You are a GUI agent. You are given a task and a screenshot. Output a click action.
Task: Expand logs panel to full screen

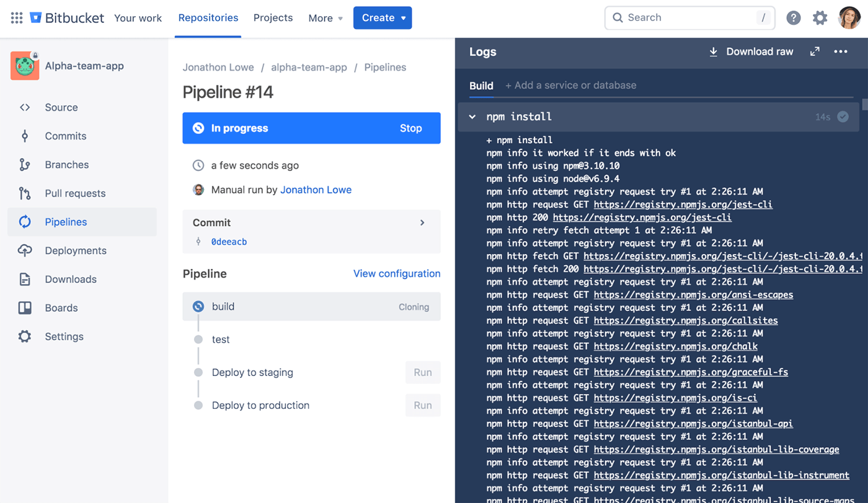815,51
